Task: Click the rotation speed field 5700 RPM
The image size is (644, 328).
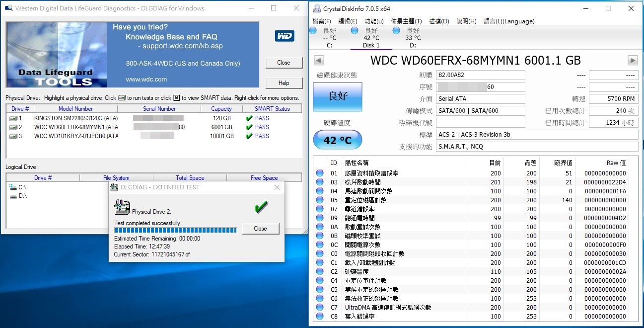Action: click(613, 99)
